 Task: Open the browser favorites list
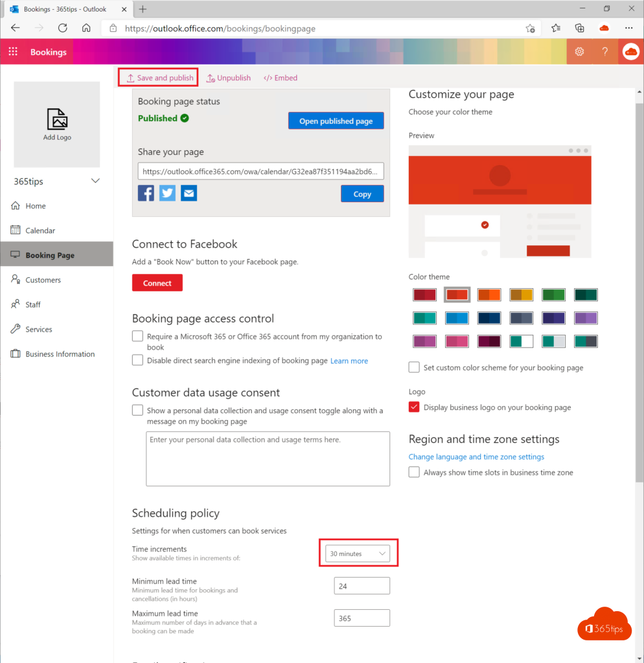[x=556, y=28]
